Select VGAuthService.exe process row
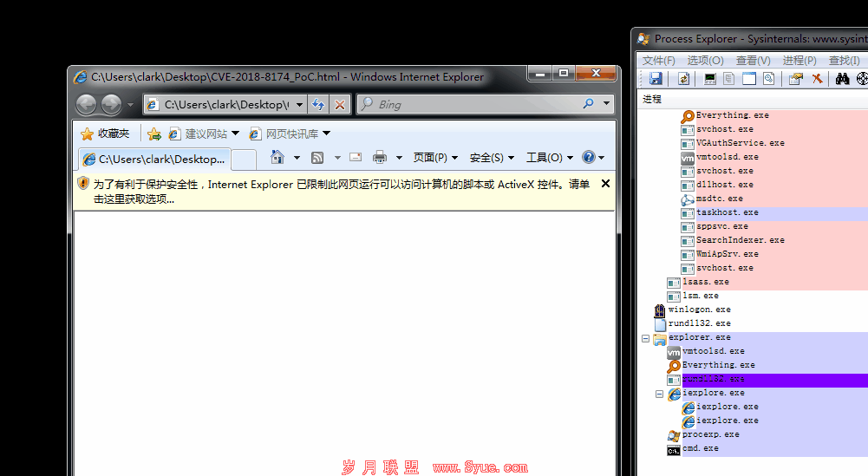The height and width of the screenshot is (476, 868). 773,143
